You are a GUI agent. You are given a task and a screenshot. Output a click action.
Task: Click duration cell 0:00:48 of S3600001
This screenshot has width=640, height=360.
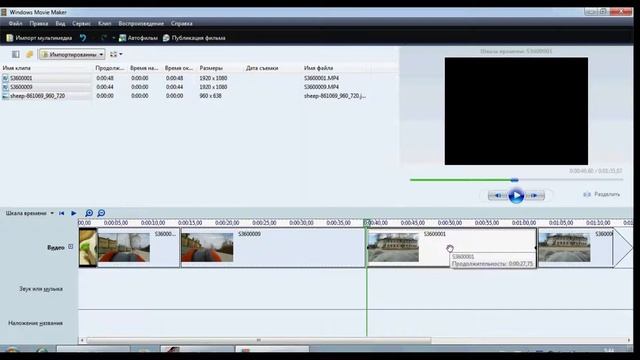(105, 78)
